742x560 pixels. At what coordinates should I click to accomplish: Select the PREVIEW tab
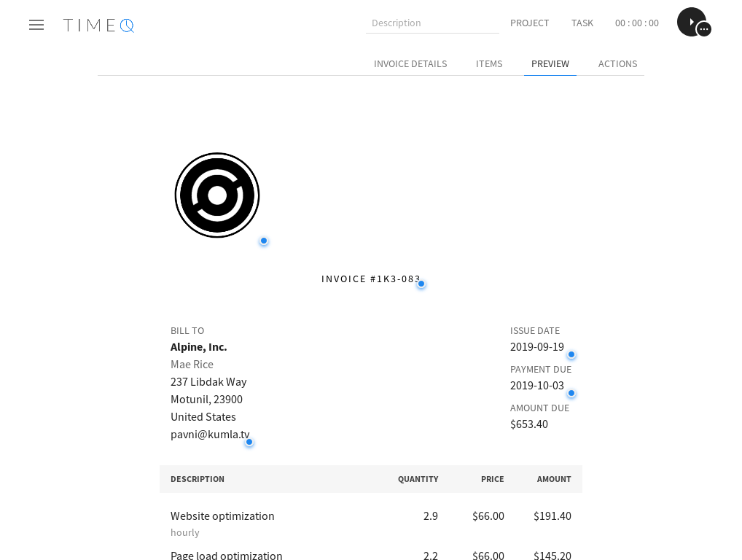[x=550, y=63]
